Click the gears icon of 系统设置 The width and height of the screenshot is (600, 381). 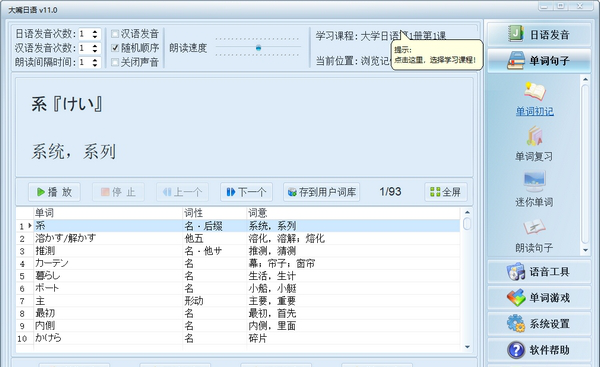[516, 324]
